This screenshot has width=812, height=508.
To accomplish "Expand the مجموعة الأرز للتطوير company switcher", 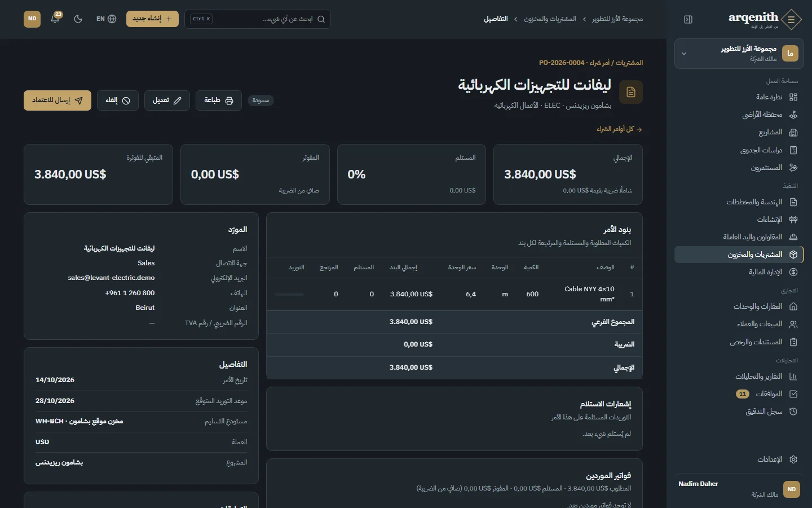I will (739, 54).
